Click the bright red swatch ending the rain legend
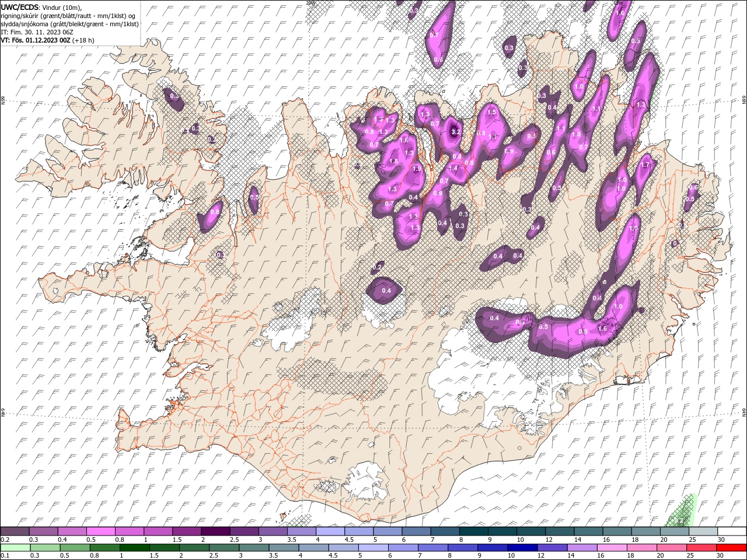The image size is (747, 560). [731, 548]
